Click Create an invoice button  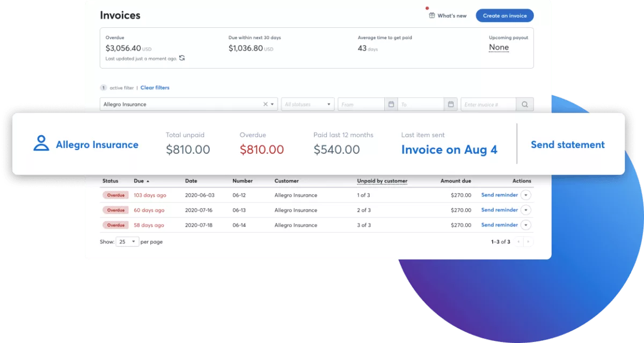[504, 16]
